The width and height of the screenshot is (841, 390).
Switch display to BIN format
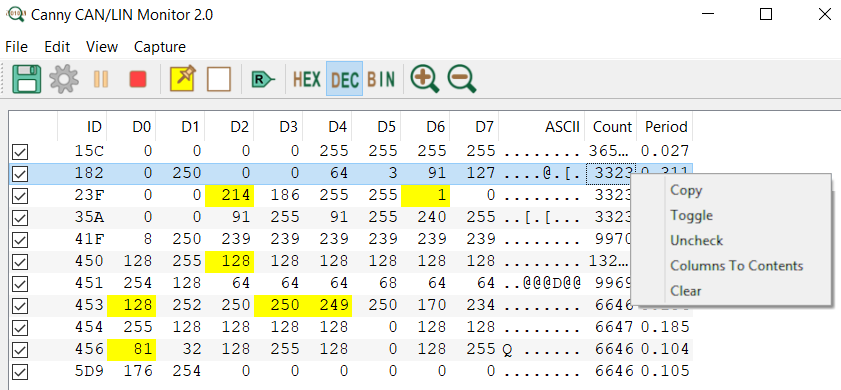[x=381, y=79]
